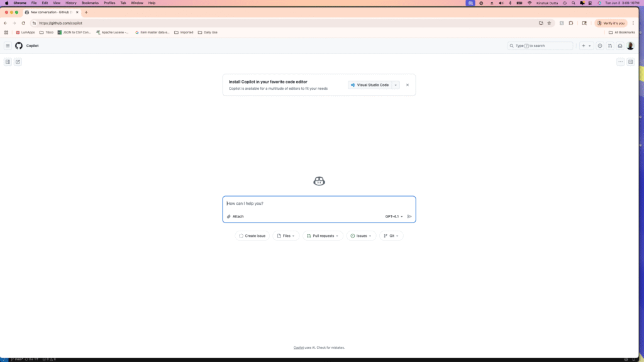Screen dimensions: 644x362
Task: Dismiss the Install Copilot banner
Action: (x=408, y=85)
